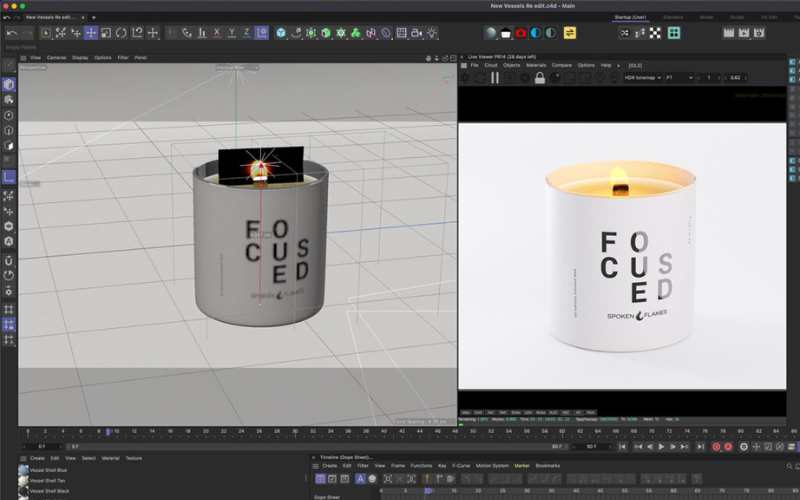Select the Vessel Shell Blue material

(x=48, y=470)
